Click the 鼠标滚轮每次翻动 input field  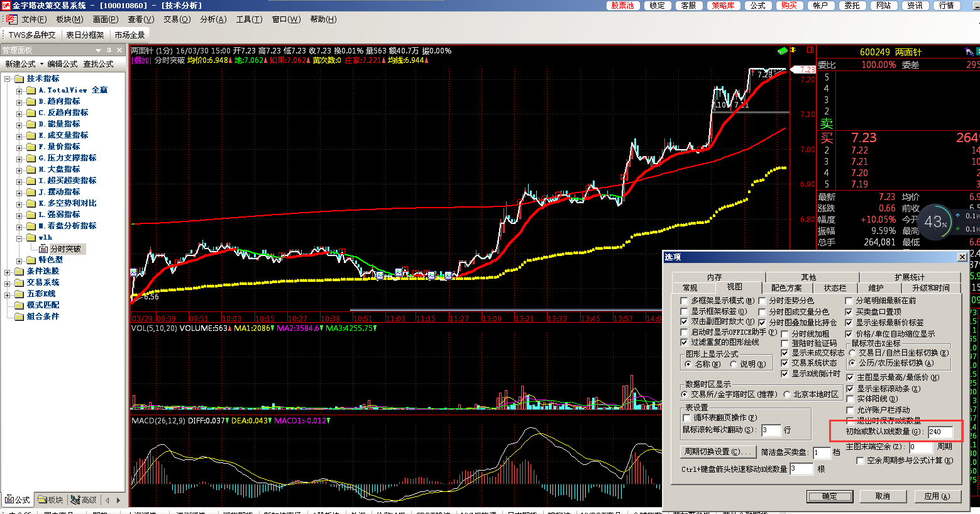pyautogui.click(x=771, y=430)
